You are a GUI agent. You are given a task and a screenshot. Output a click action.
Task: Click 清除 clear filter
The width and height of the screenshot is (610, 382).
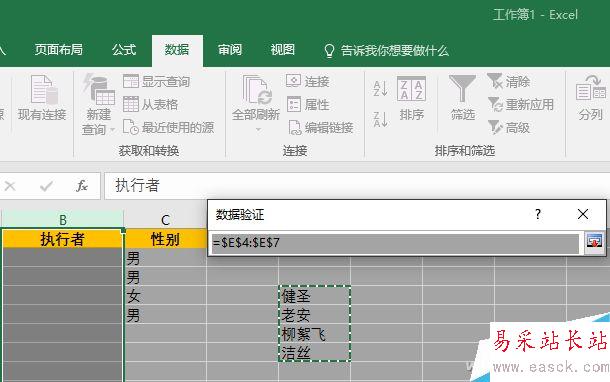pyautogui.click(x=509, y=81)
